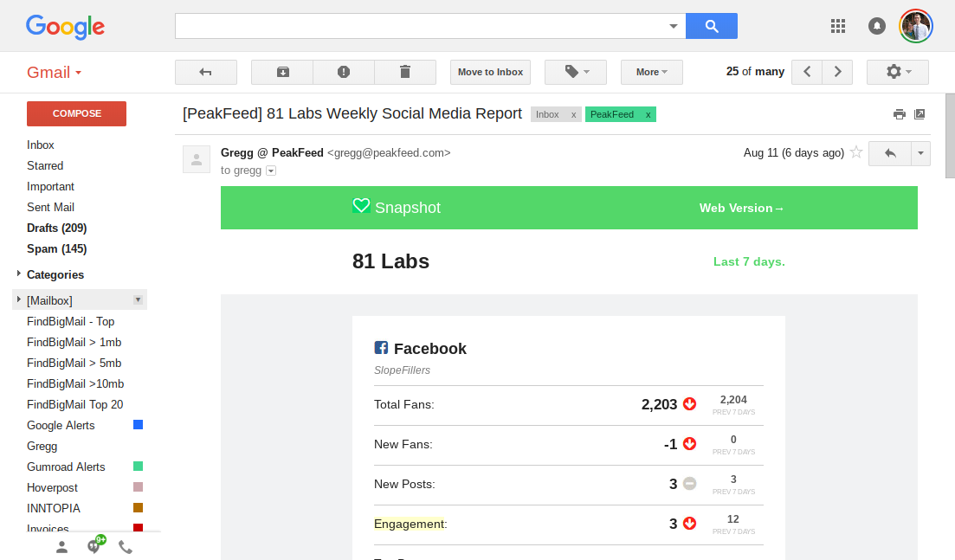Print the whole conversation
Image resolution: width=955 pixels, height=560 pixels.
tap(899, 114)
